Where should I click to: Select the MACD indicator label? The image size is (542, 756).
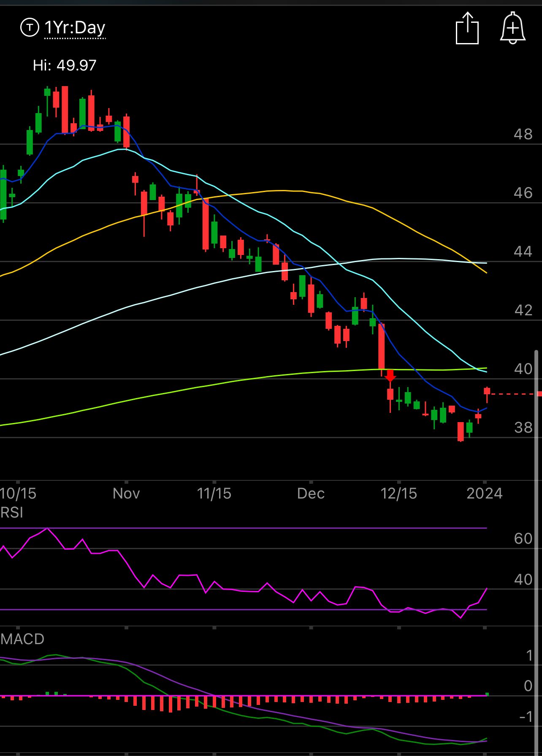(22, 639)
